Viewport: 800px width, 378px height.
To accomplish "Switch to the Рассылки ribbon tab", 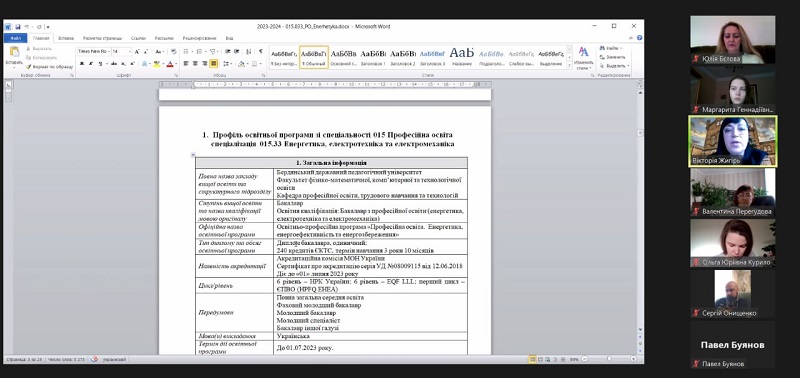I will (164, 38).
